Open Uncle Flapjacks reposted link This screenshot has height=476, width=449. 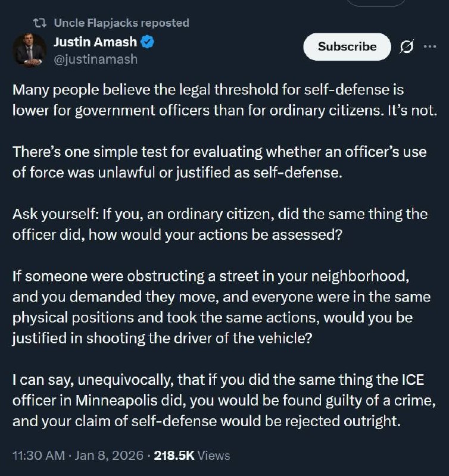pos(121,23)
